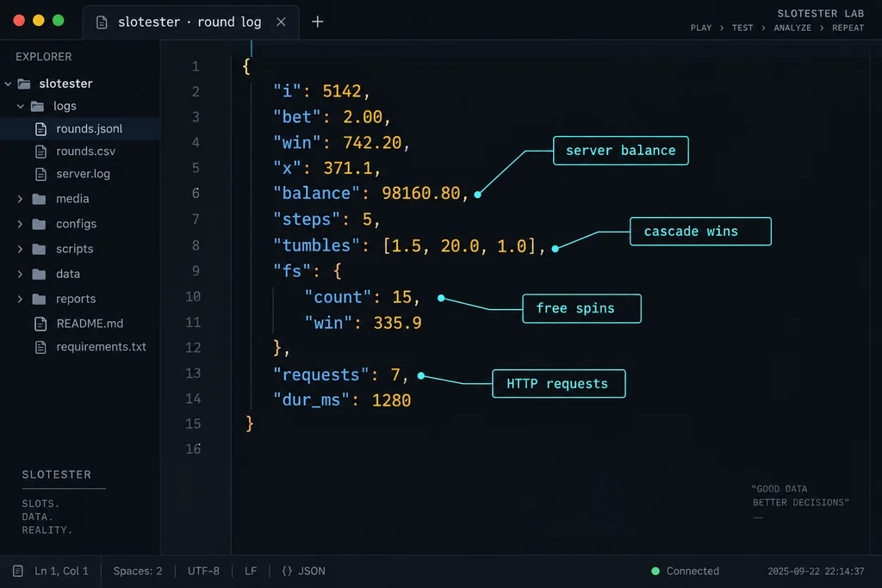Select the configs folder label

point(76,224)
